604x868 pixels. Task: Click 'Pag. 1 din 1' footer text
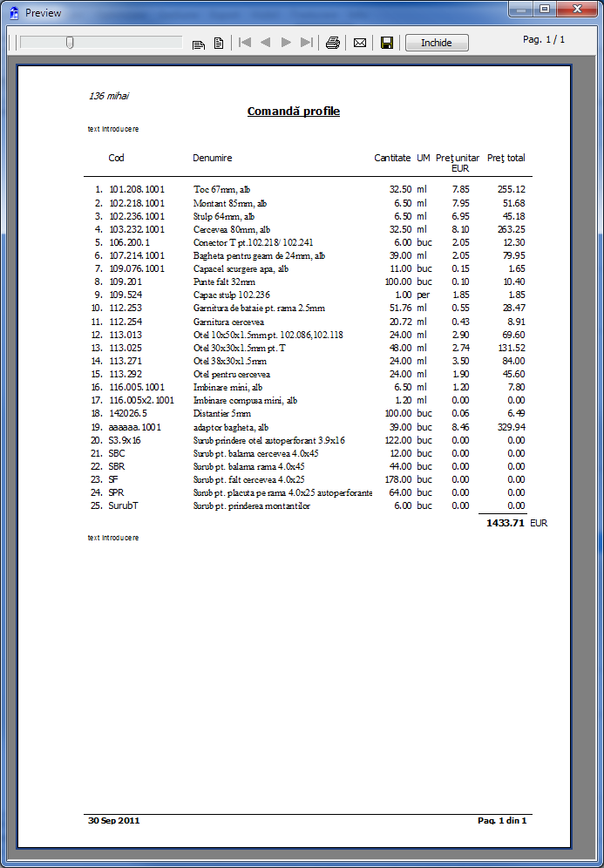502,820
